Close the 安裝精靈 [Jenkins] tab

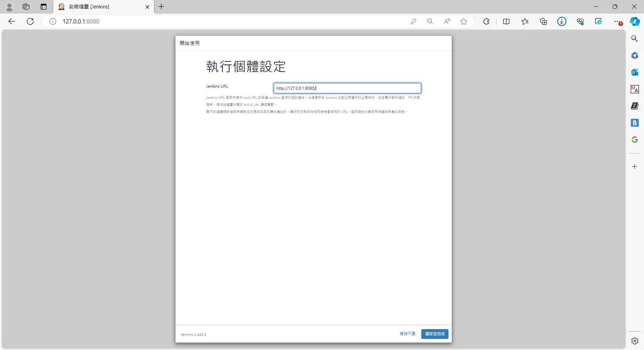click(147, 7)
